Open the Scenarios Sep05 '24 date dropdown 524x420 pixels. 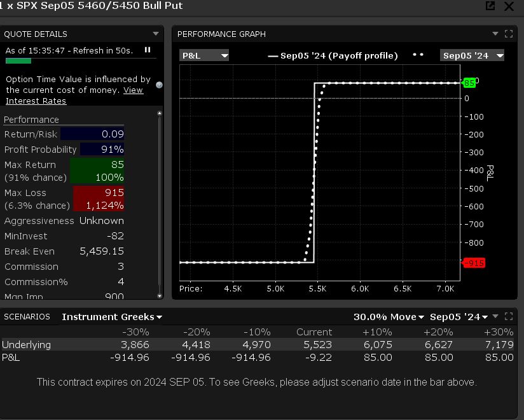(459, 317)
